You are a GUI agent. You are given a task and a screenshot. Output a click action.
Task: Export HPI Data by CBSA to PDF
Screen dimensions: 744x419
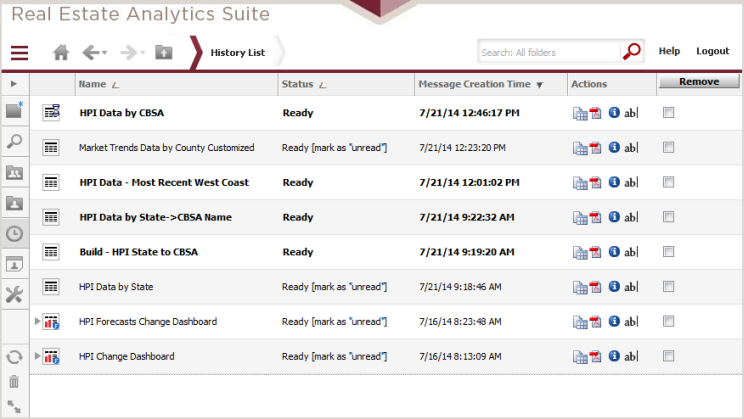(595, 113)
